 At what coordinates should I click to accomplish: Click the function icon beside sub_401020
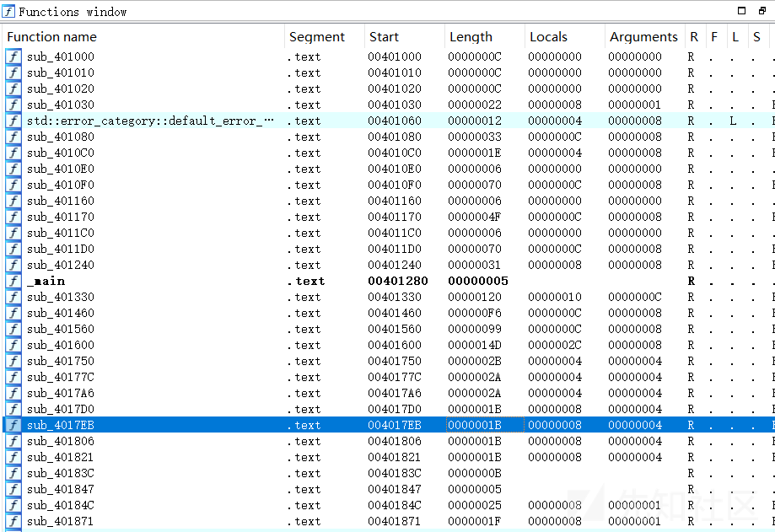coord(13,89)
